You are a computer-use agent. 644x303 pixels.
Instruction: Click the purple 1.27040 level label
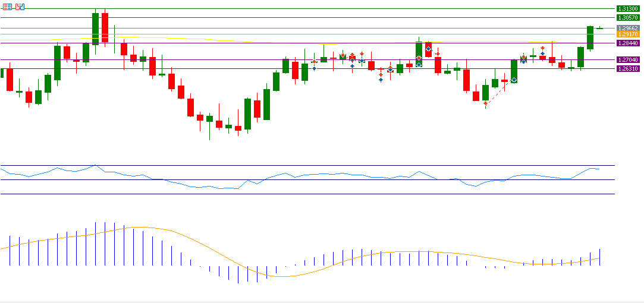click(628, 59)
